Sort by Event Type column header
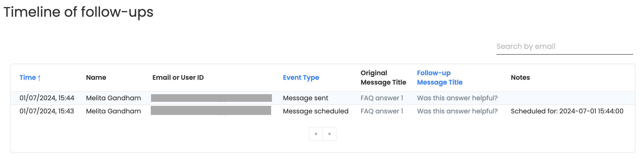Screen dimensions: 644x158 [301, 77]
